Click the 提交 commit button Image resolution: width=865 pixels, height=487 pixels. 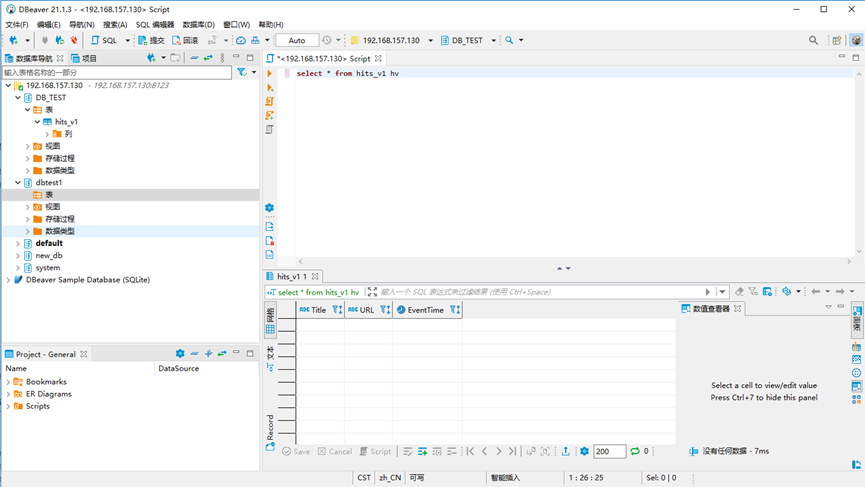(151, 40)
